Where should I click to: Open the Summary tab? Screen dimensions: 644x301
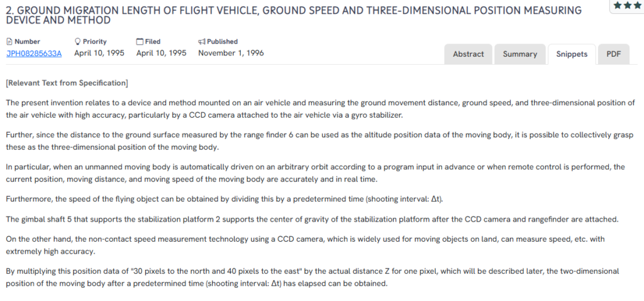[519, 54]
